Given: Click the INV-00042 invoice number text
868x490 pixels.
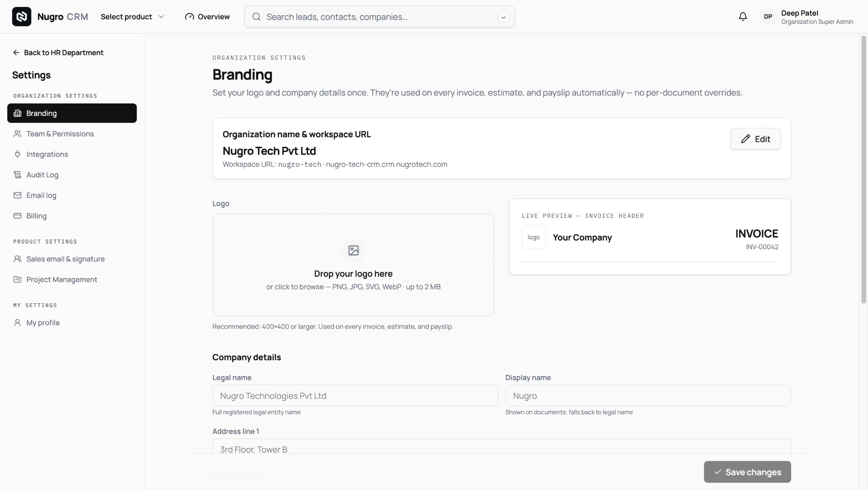Looking at the screenshot, I should click(762, 247).
